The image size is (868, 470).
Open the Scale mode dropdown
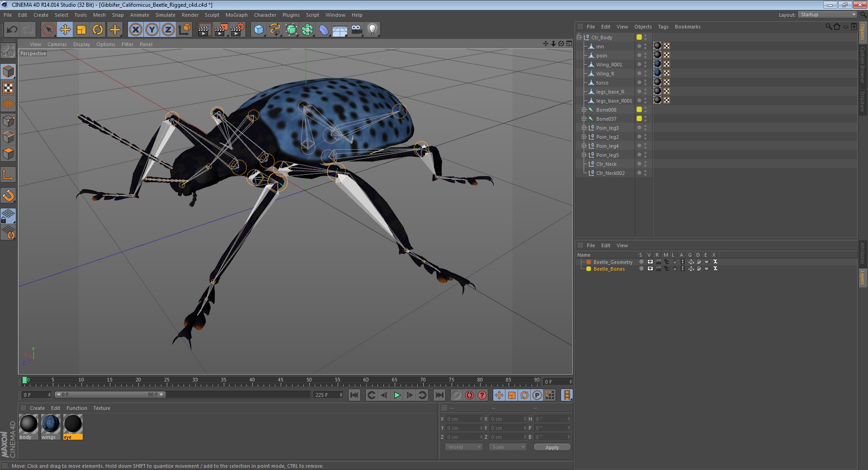[508, 447]
